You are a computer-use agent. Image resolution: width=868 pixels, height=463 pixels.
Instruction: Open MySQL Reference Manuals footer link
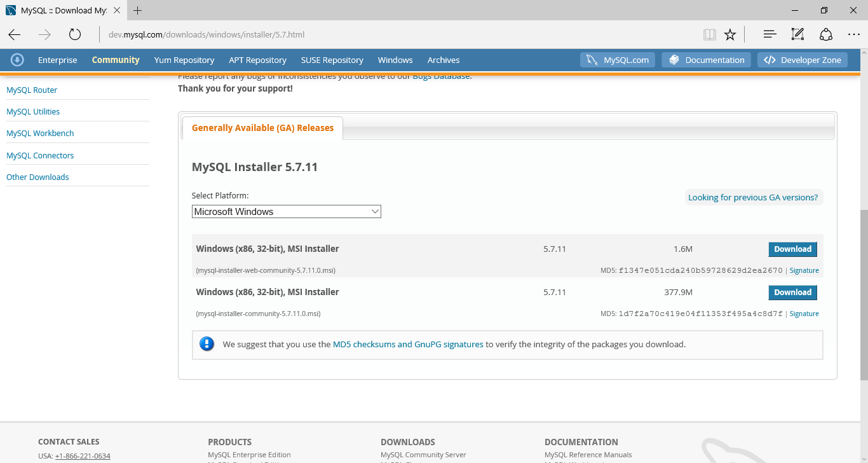coord(588,455)
